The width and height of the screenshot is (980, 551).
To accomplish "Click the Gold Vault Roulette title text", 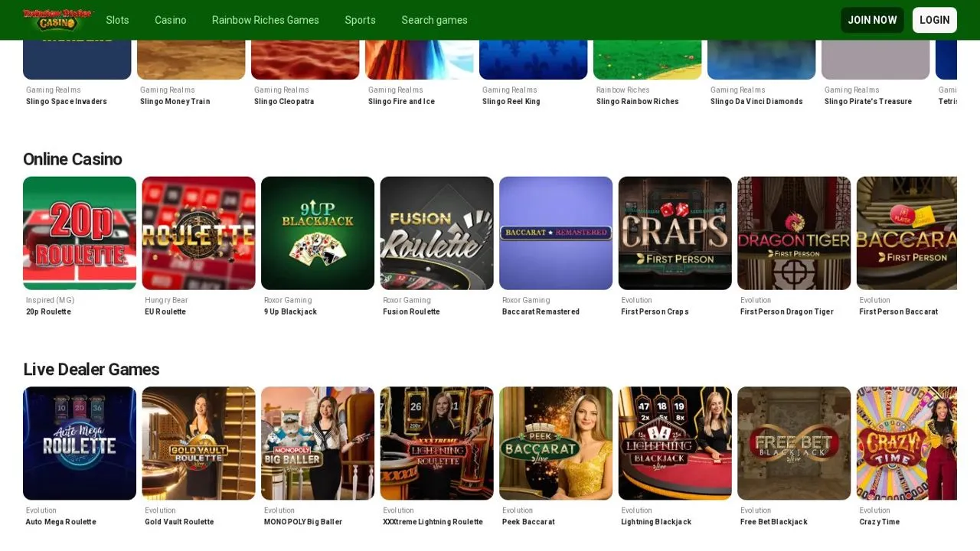I will point(179,522).
